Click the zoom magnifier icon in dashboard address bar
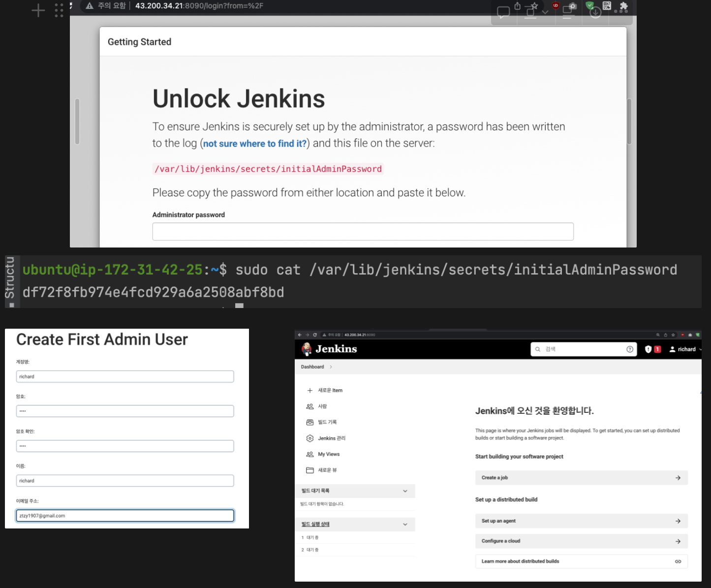 point(658,335)
